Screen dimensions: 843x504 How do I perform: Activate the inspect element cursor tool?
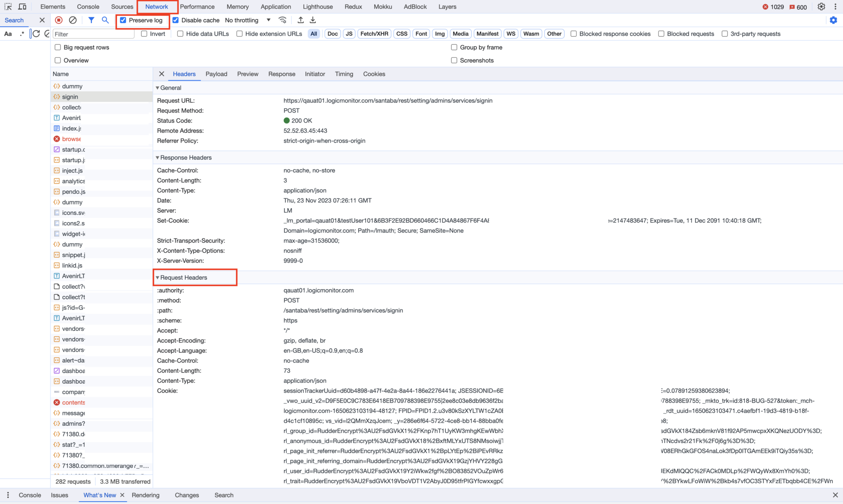8,7
